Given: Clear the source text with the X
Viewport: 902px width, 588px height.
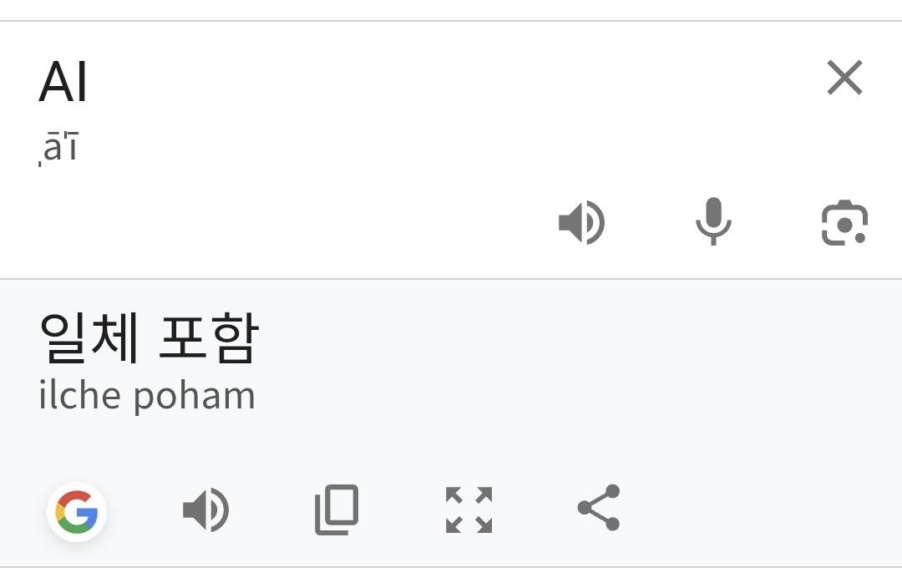Looking at the screenshot, I should tap(844, 79).
